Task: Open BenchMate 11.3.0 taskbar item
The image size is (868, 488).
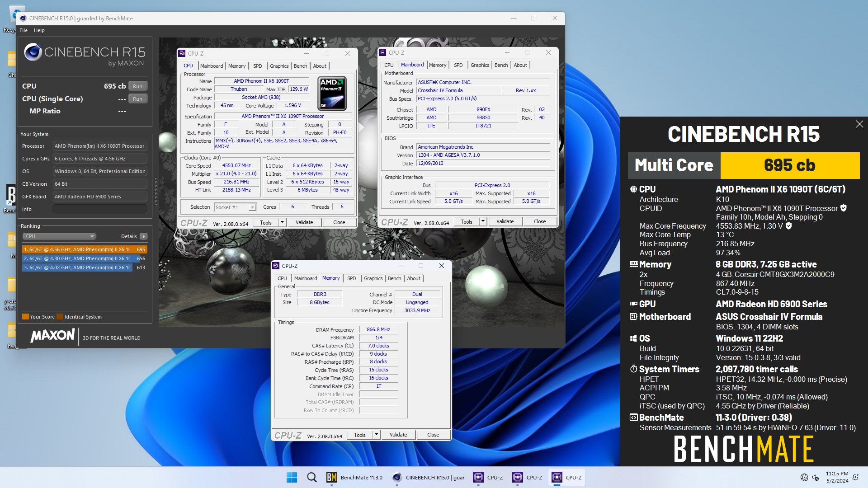Action: pyautogui.click(x=355, y=477)
